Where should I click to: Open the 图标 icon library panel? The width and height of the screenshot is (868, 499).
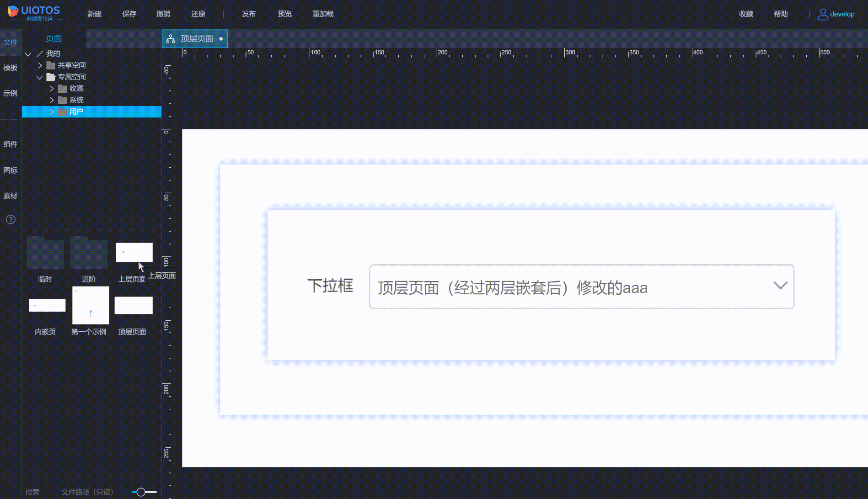pos(11,170)
